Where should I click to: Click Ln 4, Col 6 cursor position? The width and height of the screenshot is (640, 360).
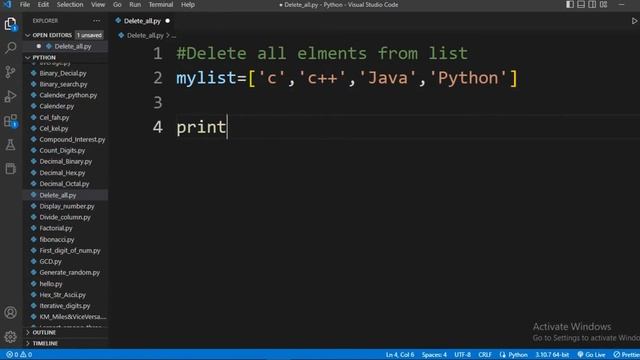tap(400, 355)
